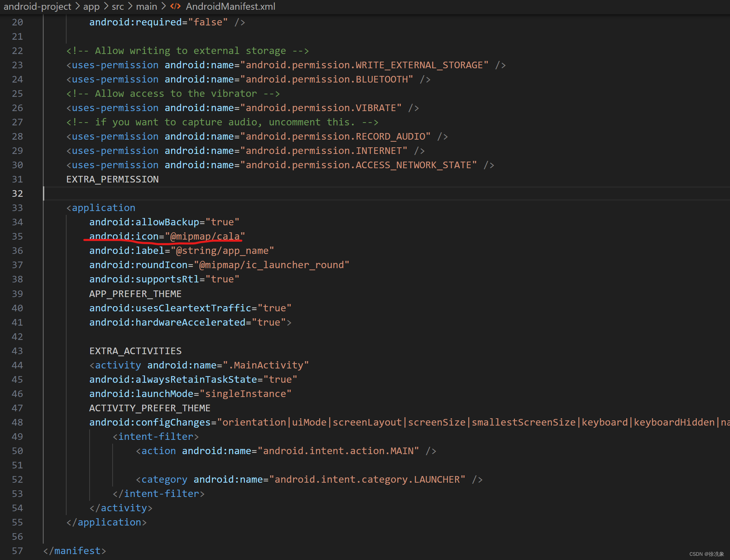Click the @mipmap/cala icon value
Image resolution: width=730 pixels, height=560 pixels.
pyautogui.click(x=205, y=236)
